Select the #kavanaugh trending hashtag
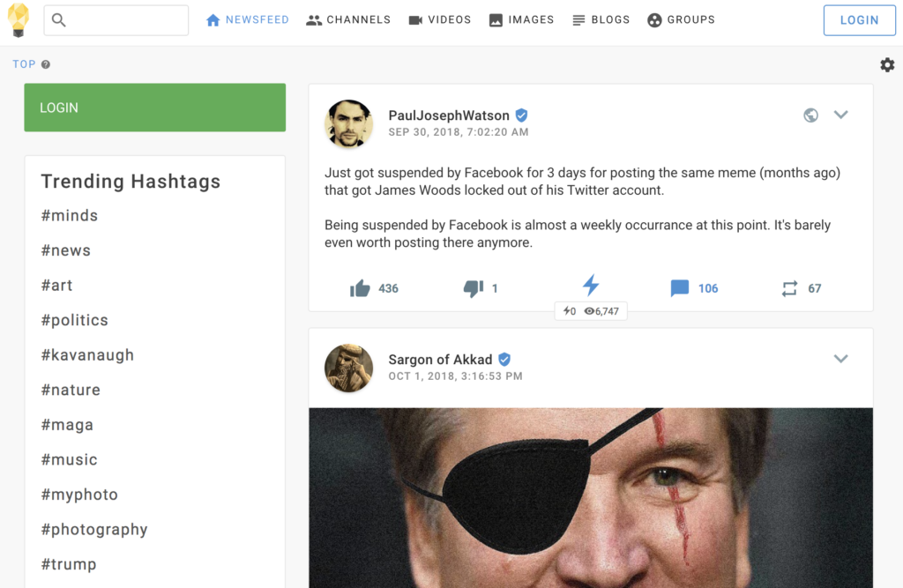This screenshot has height=588, width=903. coord(87,355)
